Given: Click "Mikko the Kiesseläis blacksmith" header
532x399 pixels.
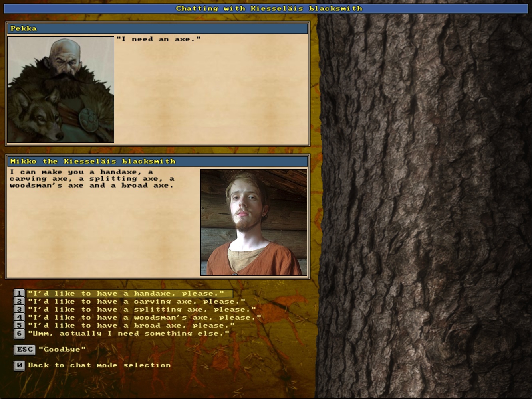Looking at the screenshot, I should pyautogui.click(x=158, y=161).
